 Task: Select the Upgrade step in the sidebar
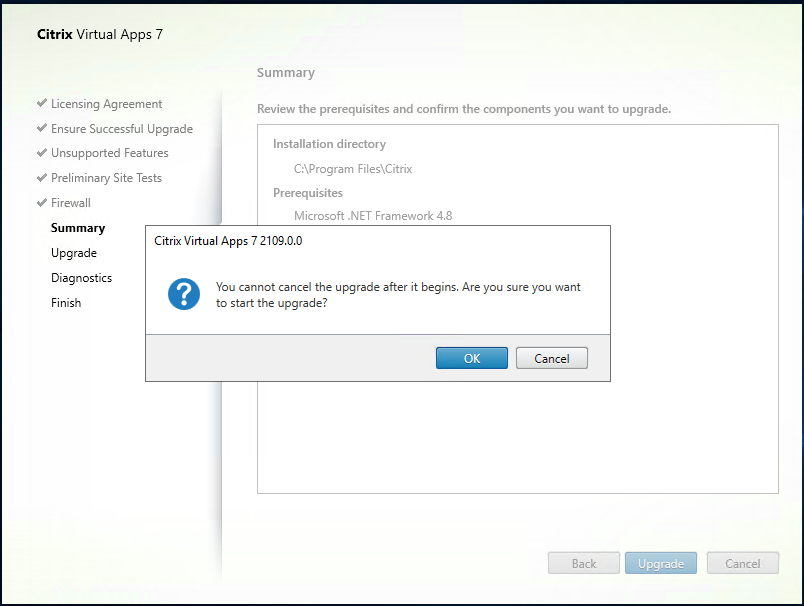point(74,253)
